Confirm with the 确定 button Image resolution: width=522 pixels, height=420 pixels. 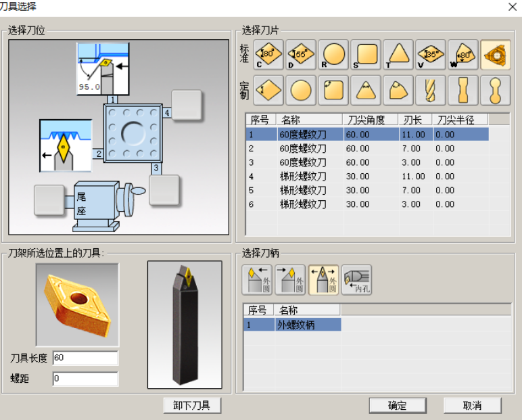click(397, 405)
